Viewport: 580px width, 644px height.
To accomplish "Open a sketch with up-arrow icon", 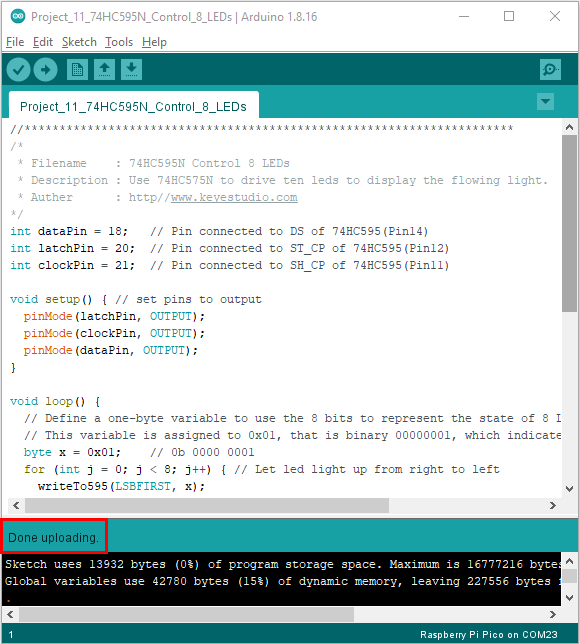I will pyautogui.click(x=104, y=69).
